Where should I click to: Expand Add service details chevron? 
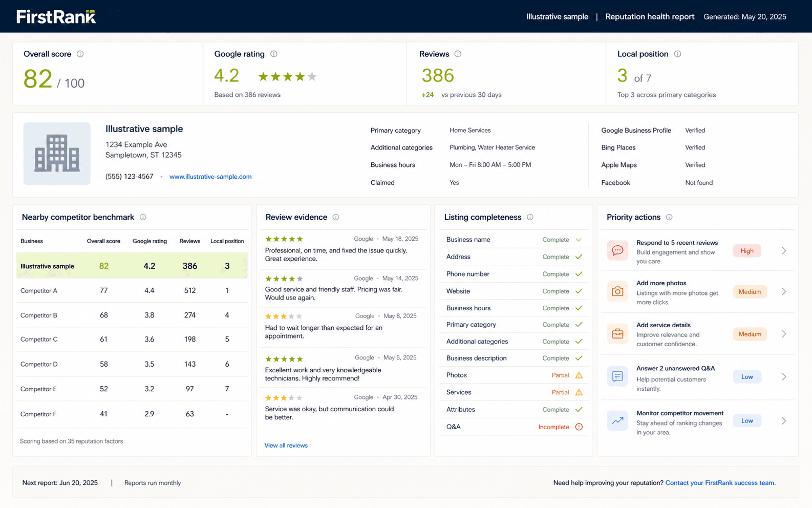[x=784, y=334]
